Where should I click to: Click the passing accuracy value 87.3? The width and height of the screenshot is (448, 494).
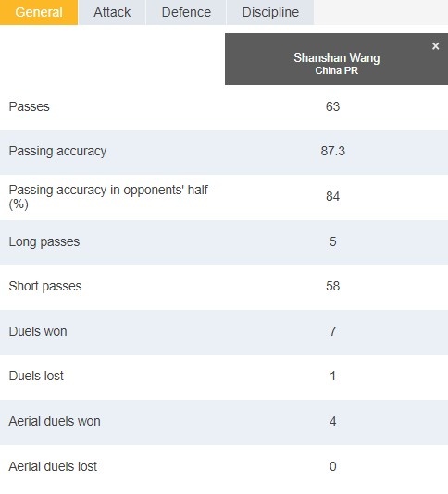pyautogui.click(x=332, y=151)
